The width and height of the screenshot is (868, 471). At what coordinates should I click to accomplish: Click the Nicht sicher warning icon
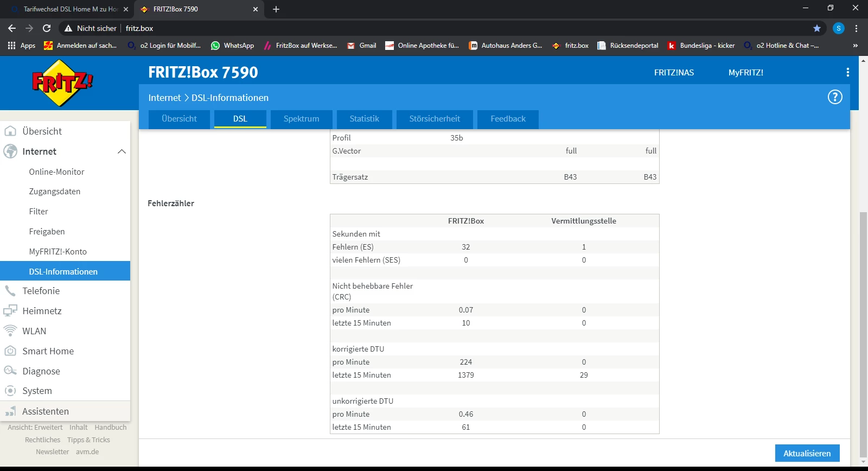[x=68, y=28]
